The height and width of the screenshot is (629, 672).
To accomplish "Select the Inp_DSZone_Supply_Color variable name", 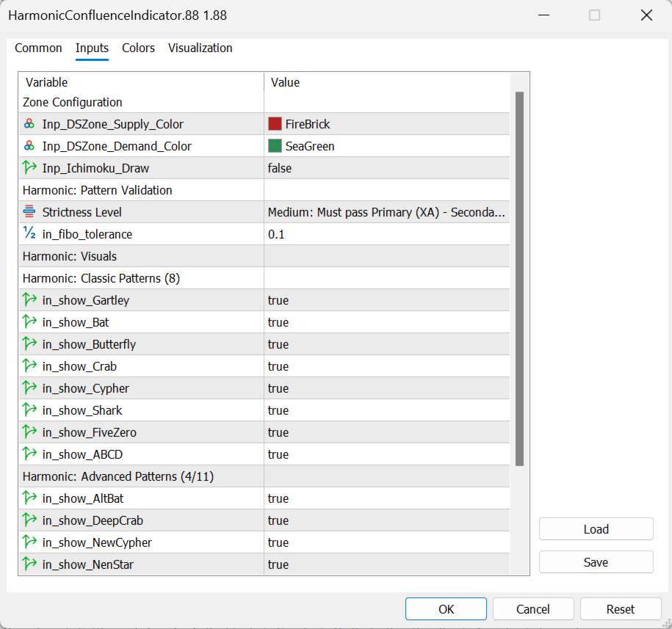I will pos(112,124).
